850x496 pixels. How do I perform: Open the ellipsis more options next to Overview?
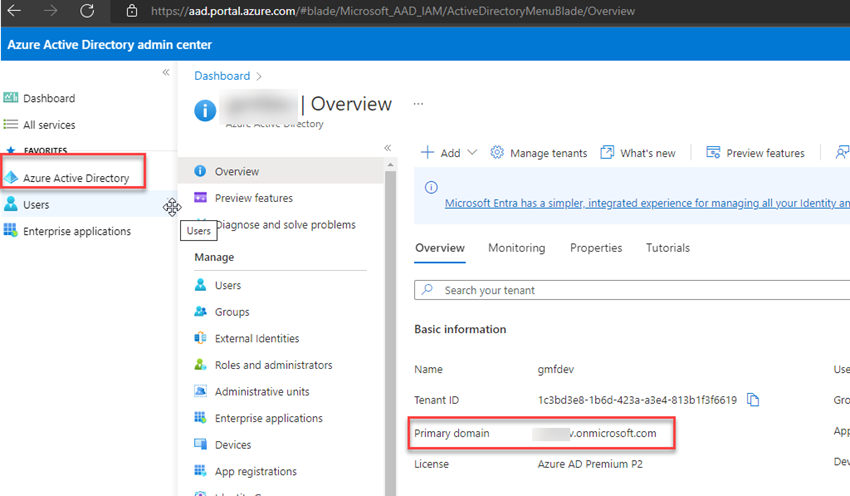pos(418,104)
